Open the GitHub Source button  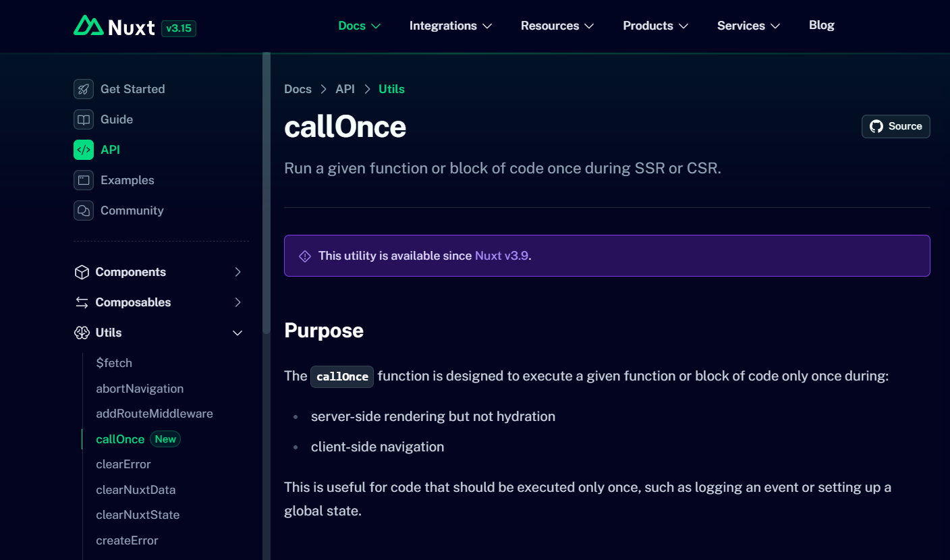(x=895, y=126)
